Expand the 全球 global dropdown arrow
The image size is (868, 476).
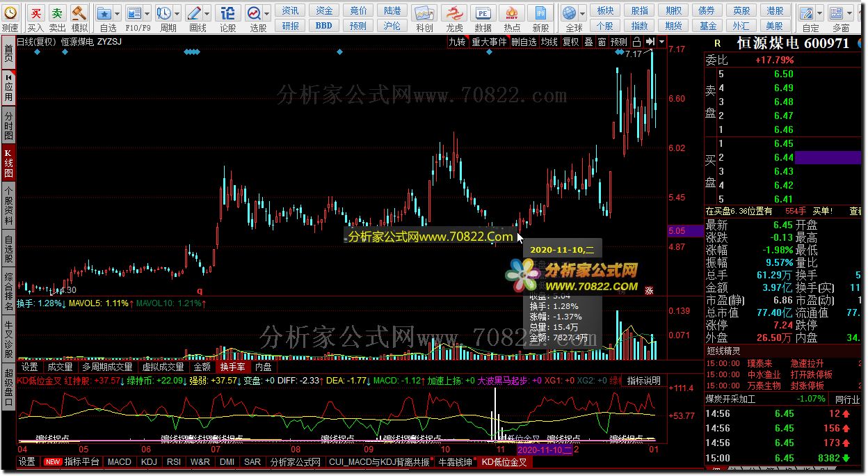[583, 13]
